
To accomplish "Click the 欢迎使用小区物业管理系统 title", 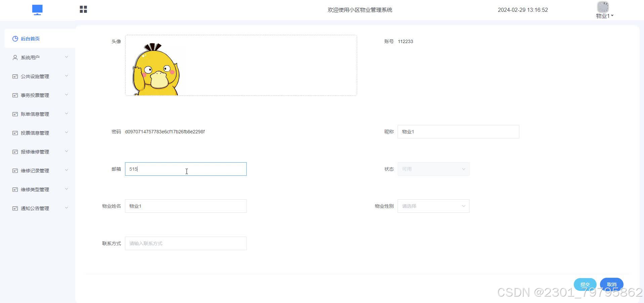I will 360,10.
